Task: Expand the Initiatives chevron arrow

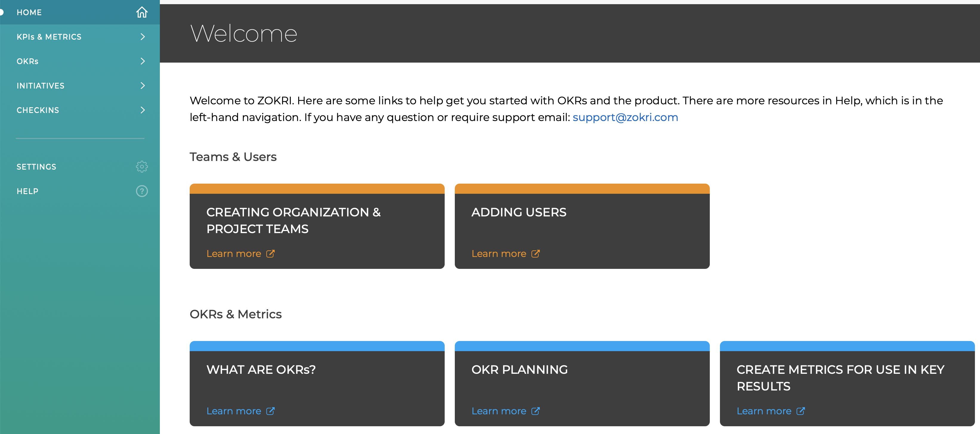Action: tap(143, 86)
